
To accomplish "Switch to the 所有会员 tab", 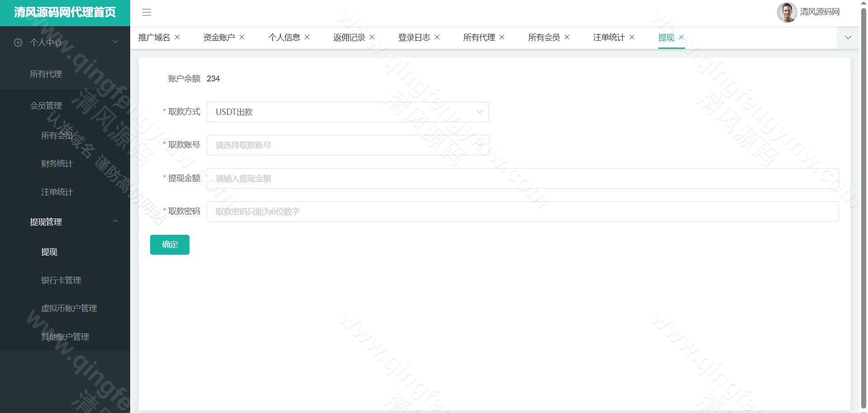I will [544, 38].
